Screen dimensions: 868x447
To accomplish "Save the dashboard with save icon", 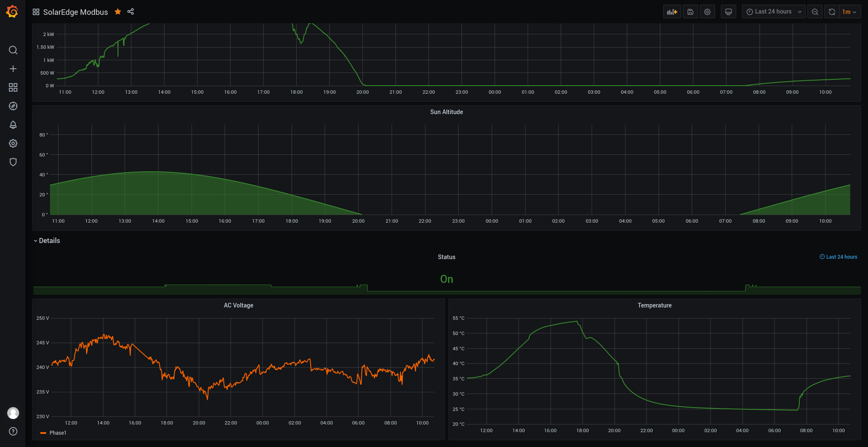I will [x=690, y=12].
